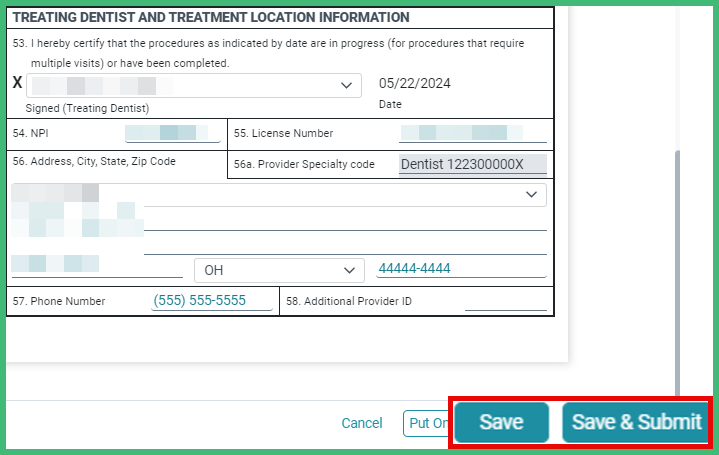
Task: Click the signature date 05/22/2024
Action: tap(414, 83)
